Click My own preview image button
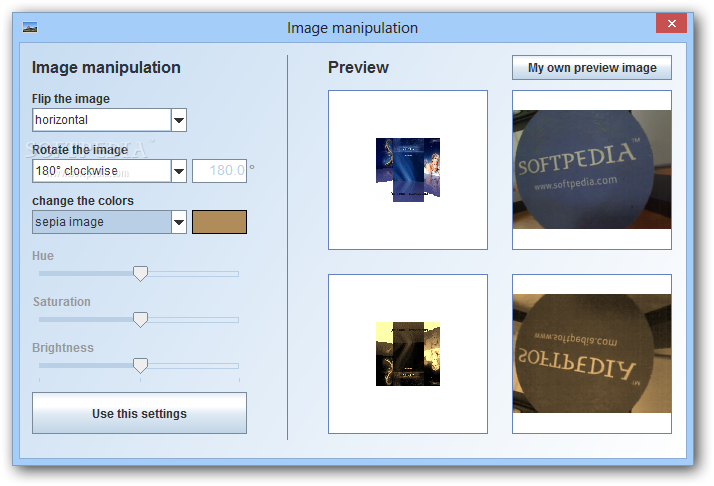This screenshot has width=714, height=486. click(592, 68)
